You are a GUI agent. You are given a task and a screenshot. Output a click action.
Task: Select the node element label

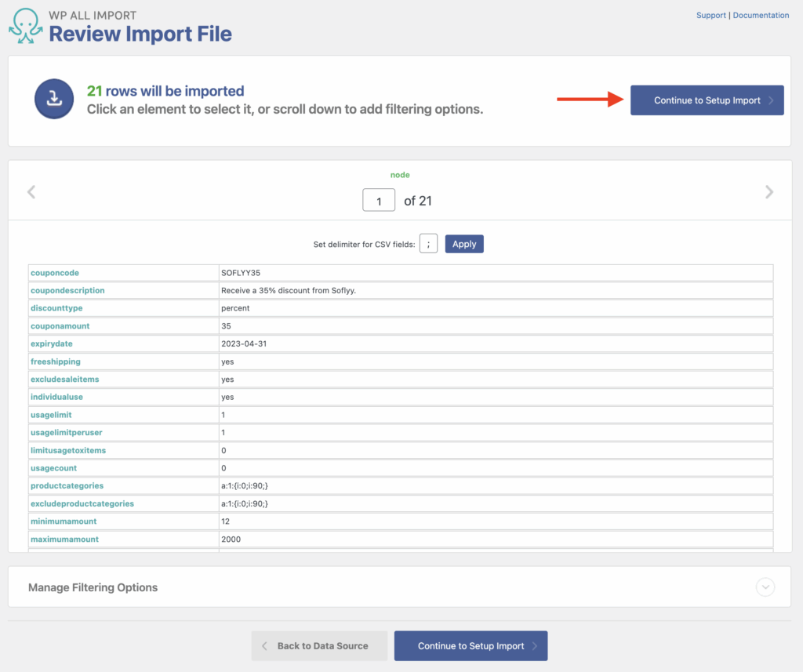[400, 175]
